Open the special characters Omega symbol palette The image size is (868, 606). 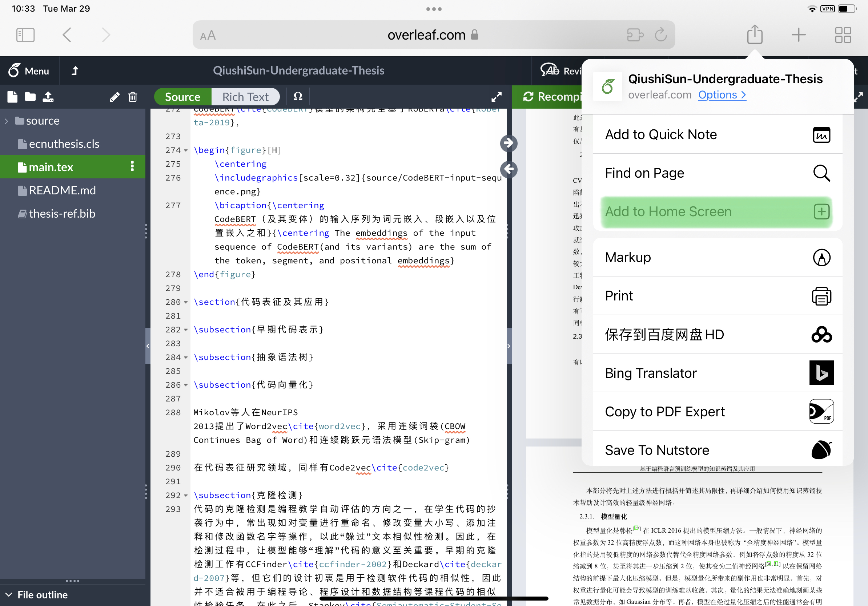[x=298, y=97]
